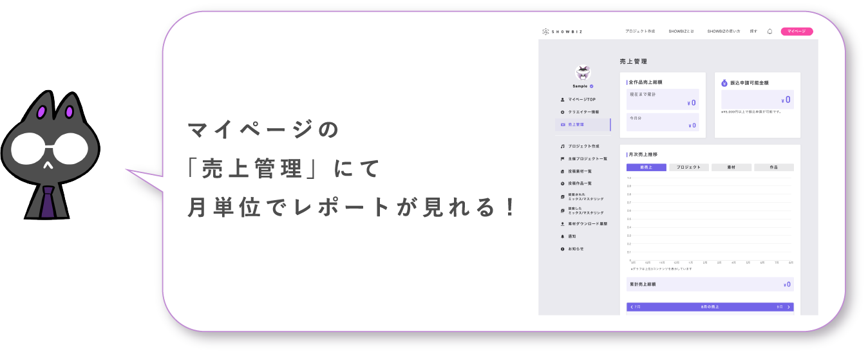Click the money icon beside 売上管理 sidebar item

click(563, 124)
